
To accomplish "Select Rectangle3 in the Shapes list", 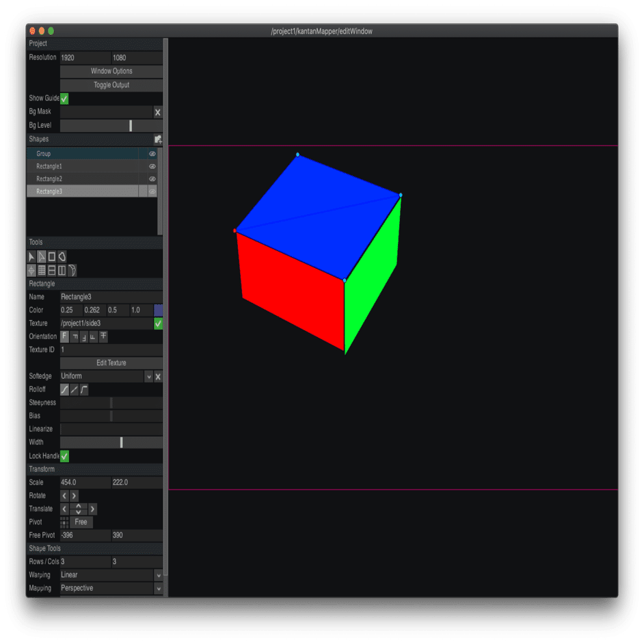I will click(83, 191).
